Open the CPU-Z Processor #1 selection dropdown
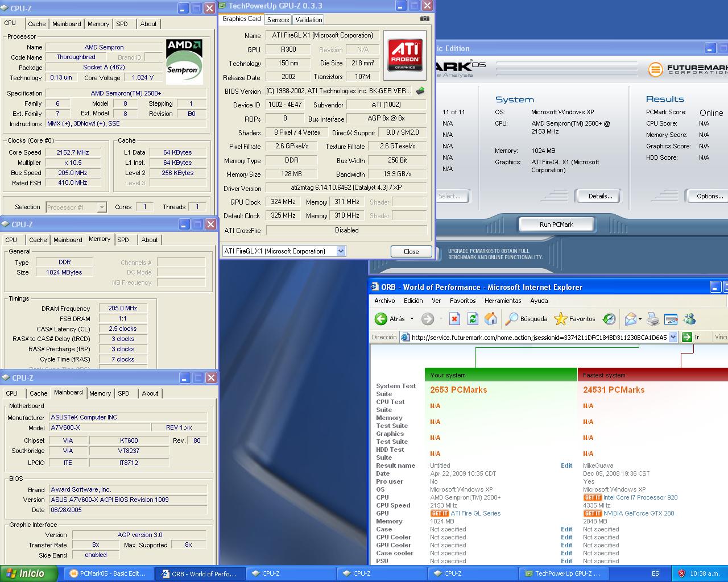 pos(101,207)
